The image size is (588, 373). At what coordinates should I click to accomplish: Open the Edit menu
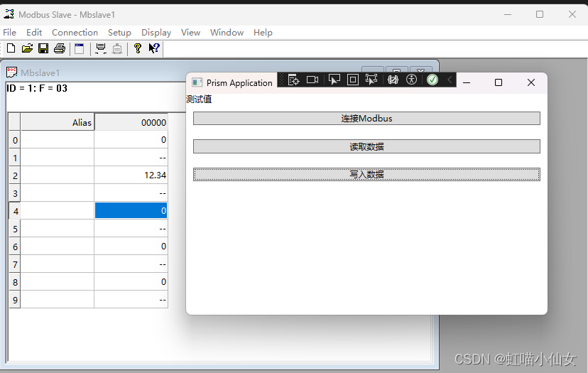pyautogui.click(x=34, y=33)
